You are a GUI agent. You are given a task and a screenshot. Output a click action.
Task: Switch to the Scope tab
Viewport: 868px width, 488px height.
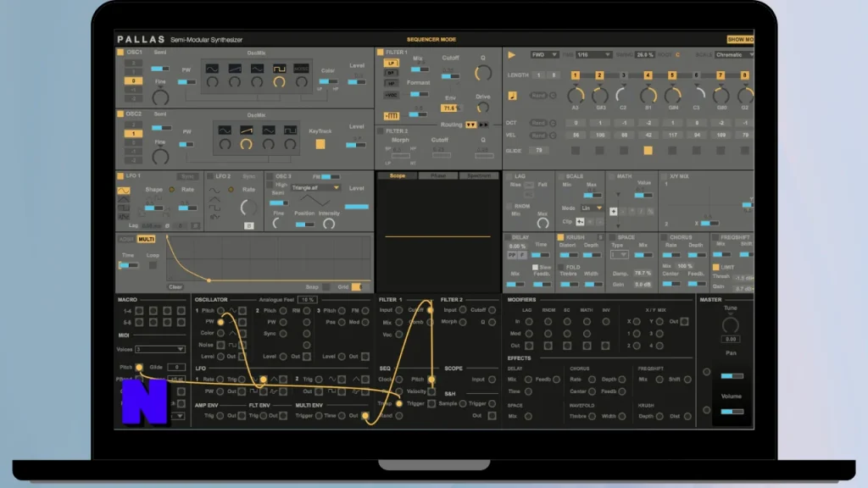pos(397,175)
